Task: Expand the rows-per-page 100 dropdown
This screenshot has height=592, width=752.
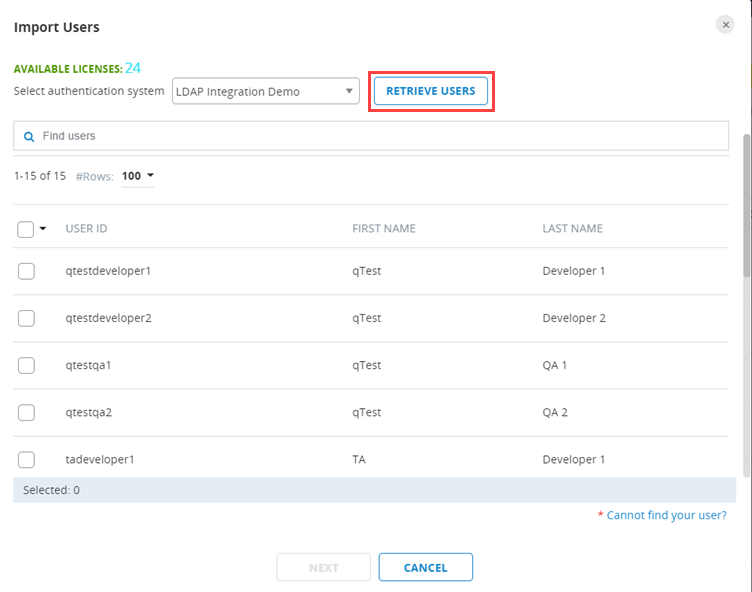Action: (x=138, y=176)
